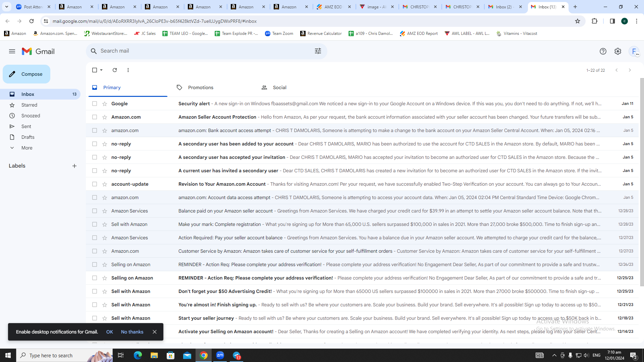Check the Revision to Your Amazon.com Account email
The width and height of the screenshot is (644, 362).
pyautogui.click(x=94, y=184)
